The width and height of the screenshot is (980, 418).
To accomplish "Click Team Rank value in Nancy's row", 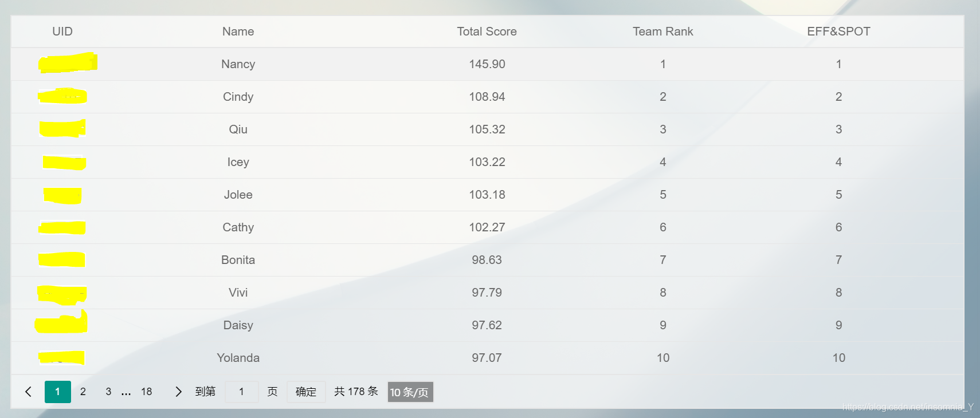I will click(663, 64).
